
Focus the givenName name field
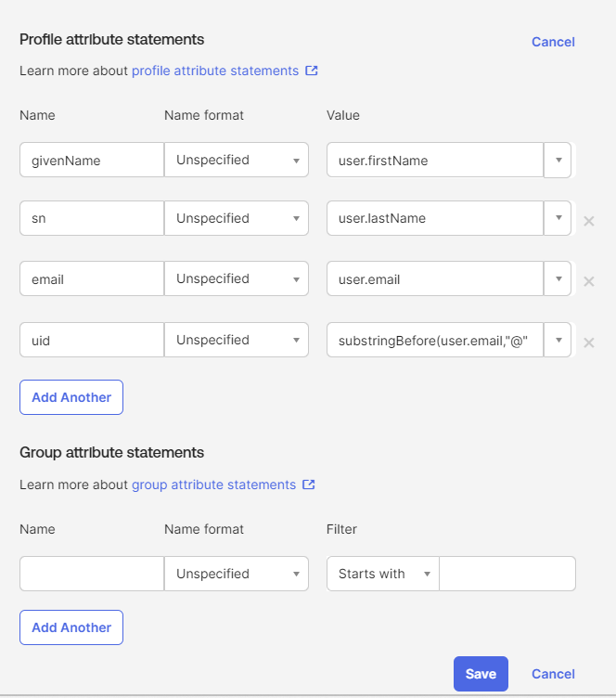click(92, 160)
